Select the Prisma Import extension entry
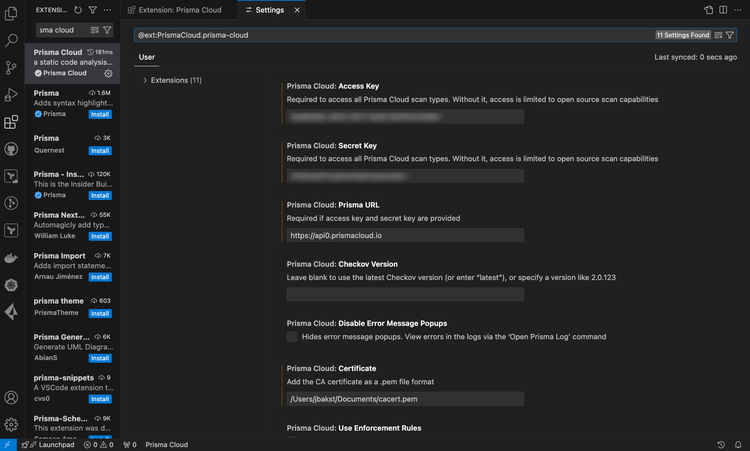 click(x=72, y=266)
